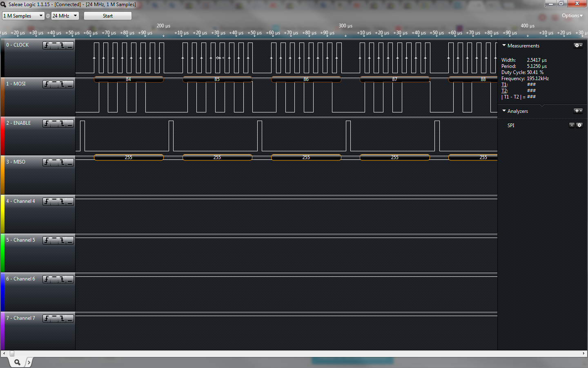The width and height of the screenshot is (588, 368).
Task: Add a new analyzer with the plus icon
Action: pyautogui.click(x=577, y=111)
